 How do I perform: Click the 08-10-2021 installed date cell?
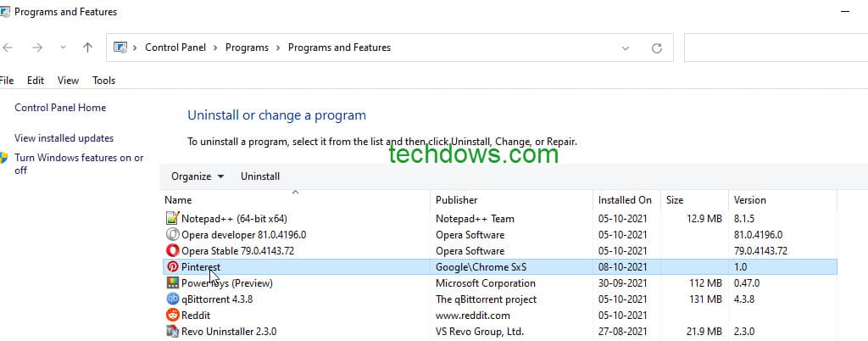[x=622, y=267]
